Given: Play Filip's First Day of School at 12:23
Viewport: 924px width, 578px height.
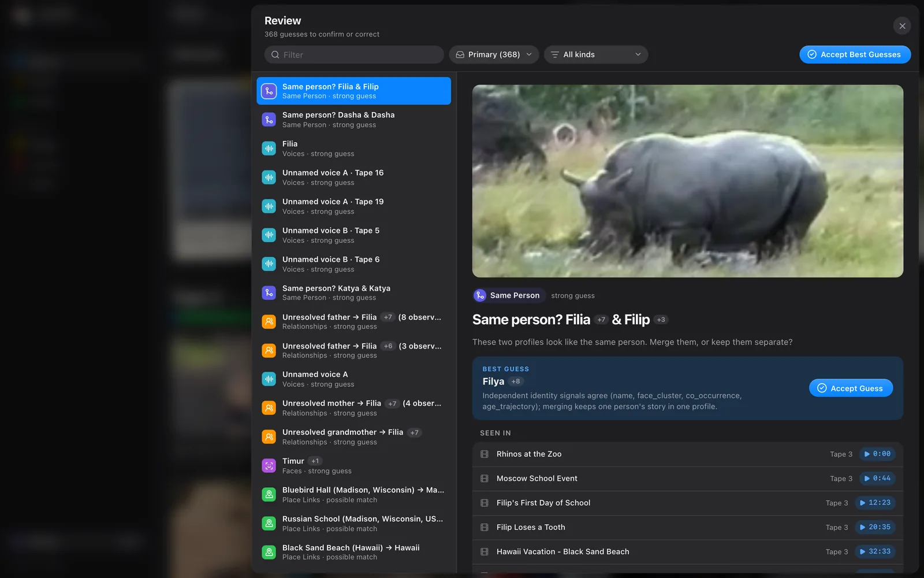Looking at the screenshot, I should click(x=875, y=503).
